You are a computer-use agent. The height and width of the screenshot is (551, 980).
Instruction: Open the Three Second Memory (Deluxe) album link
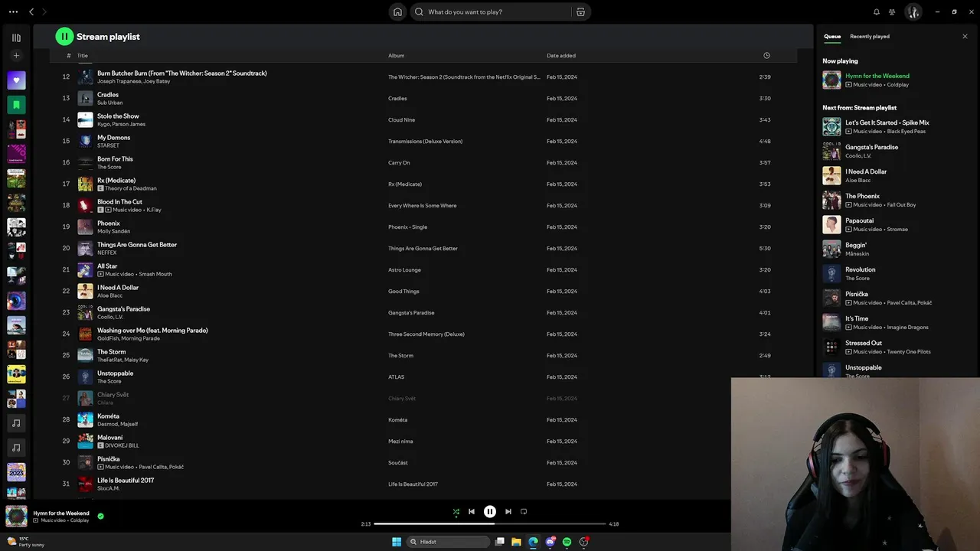point(426,334)
